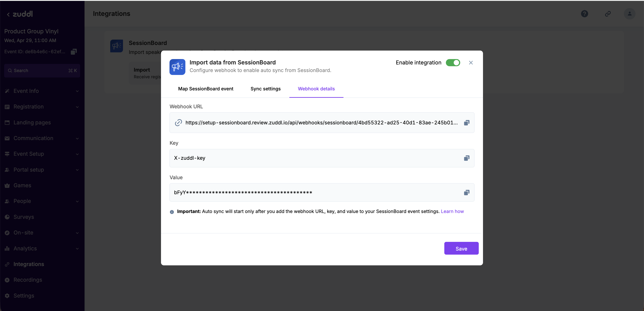Go back using the arrow beside zuddl logo
The image size is (644, 311).
8,15
